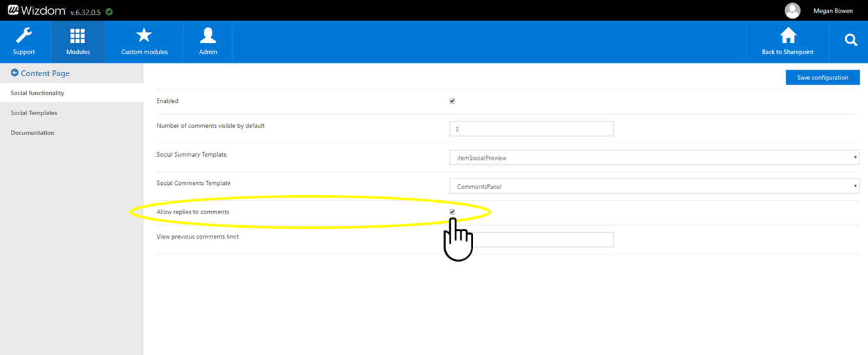The height and width of the screenshot is (355, 868).
Task: Click the Megan Bowen user name
Action: [x=833, y=11]
